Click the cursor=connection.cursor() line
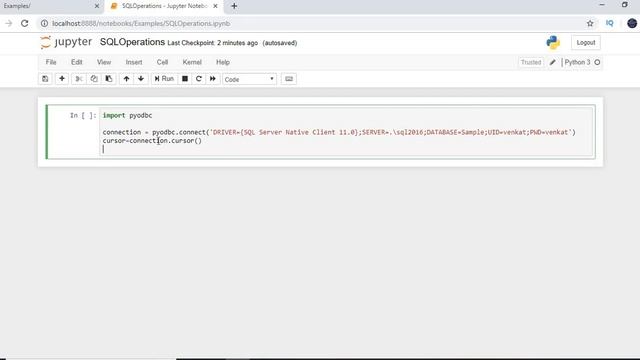Screen dimensions: 640x360 152,141
